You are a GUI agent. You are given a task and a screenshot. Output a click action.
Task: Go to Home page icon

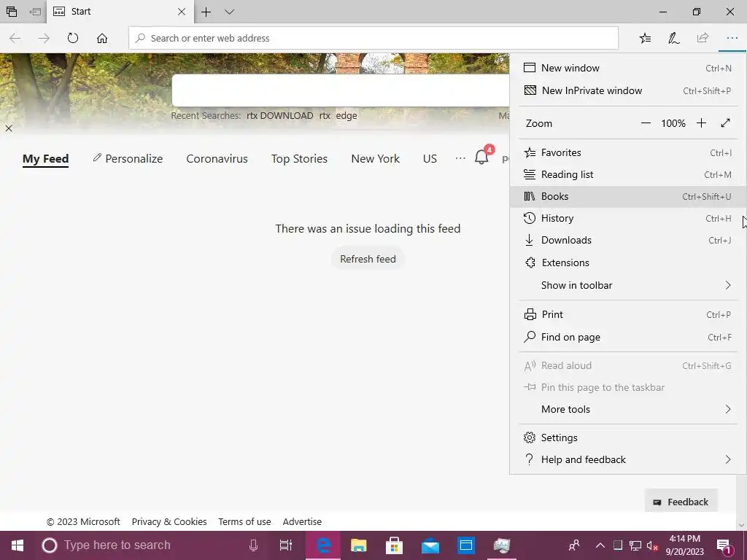point(102,38)
